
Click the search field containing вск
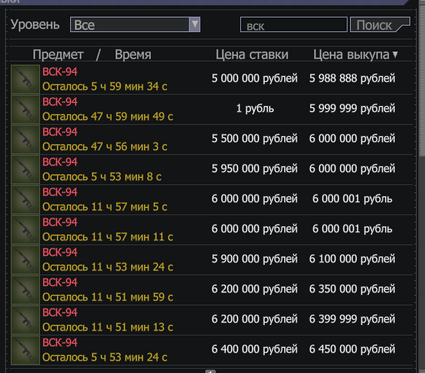coord(294,25)
